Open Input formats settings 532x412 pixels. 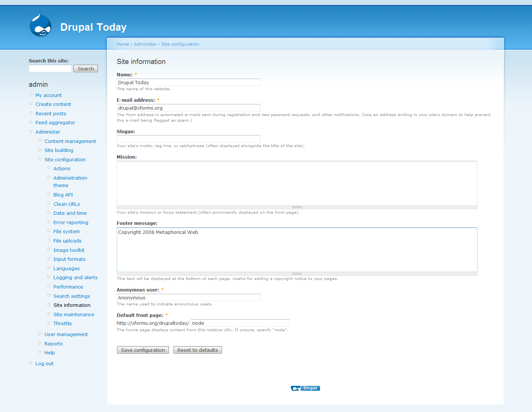pyautogui.click(x=70, y=259)
